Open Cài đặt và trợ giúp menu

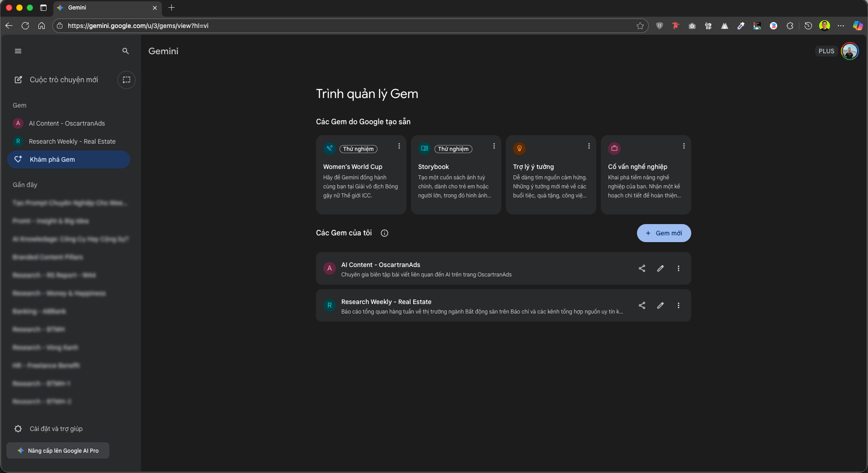(x=56, y=429)
